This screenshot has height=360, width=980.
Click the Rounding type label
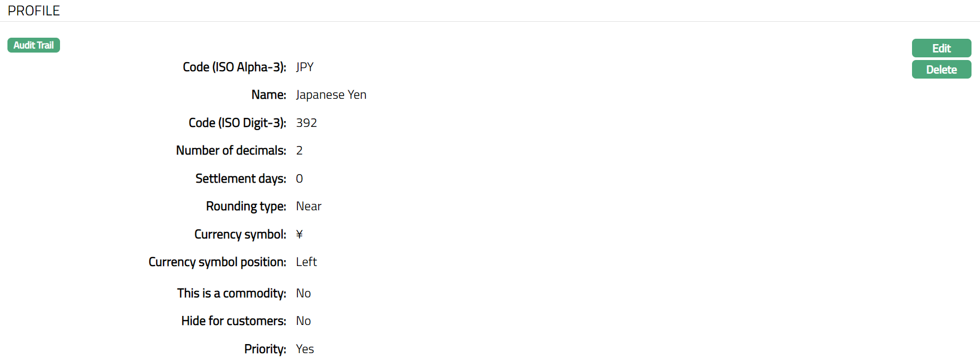[x=246, y=206]
